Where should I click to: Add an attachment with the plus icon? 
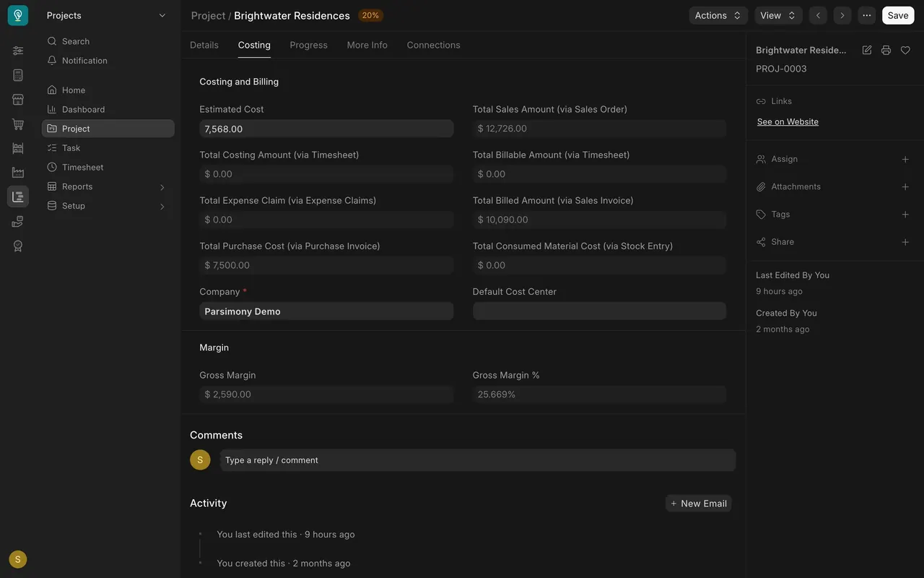coord(905,186)
